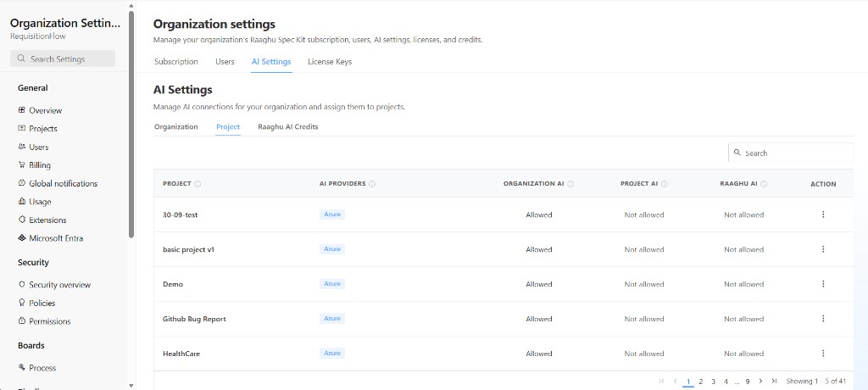Open Microsoft Entra settings
Screen dimensions: 868x390
[x=50, y=238]
